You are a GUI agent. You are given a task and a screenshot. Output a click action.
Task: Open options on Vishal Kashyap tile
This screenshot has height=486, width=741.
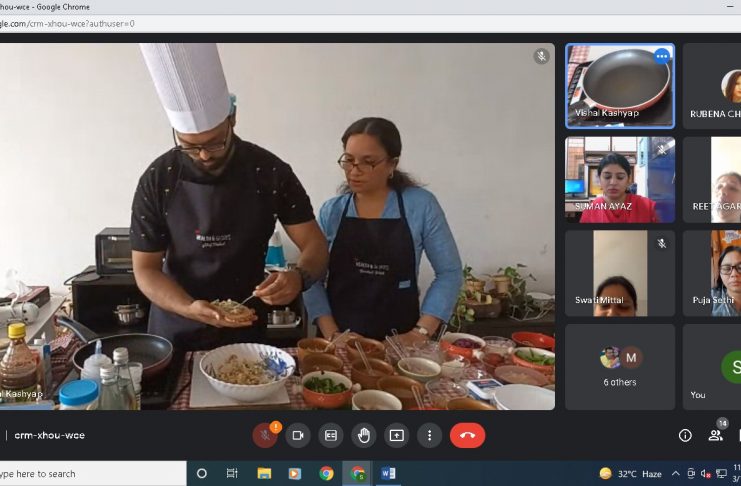point(661,56)
